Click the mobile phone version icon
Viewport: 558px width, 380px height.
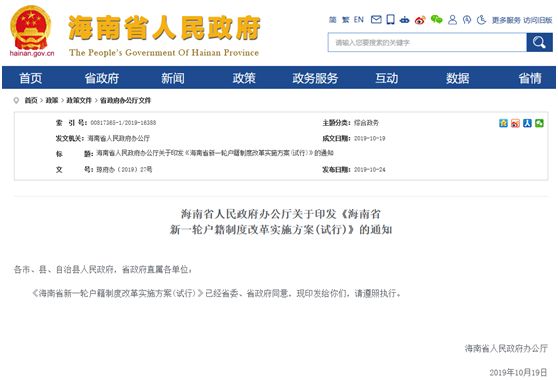point(390,20)
